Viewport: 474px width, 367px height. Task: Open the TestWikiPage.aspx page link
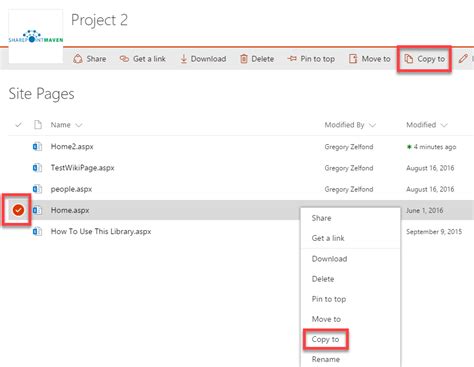[82, 168]
